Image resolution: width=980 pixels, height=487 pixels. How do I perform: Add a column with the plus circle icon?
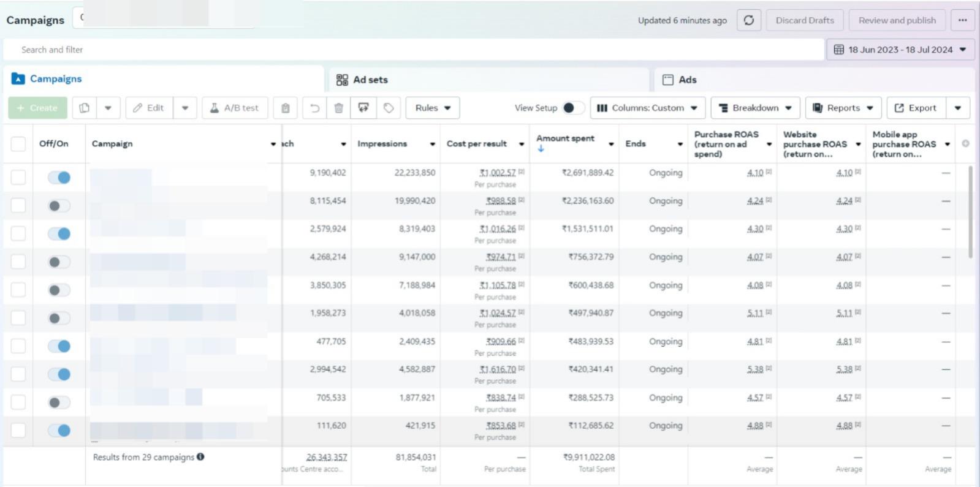(x=965, y=143)
